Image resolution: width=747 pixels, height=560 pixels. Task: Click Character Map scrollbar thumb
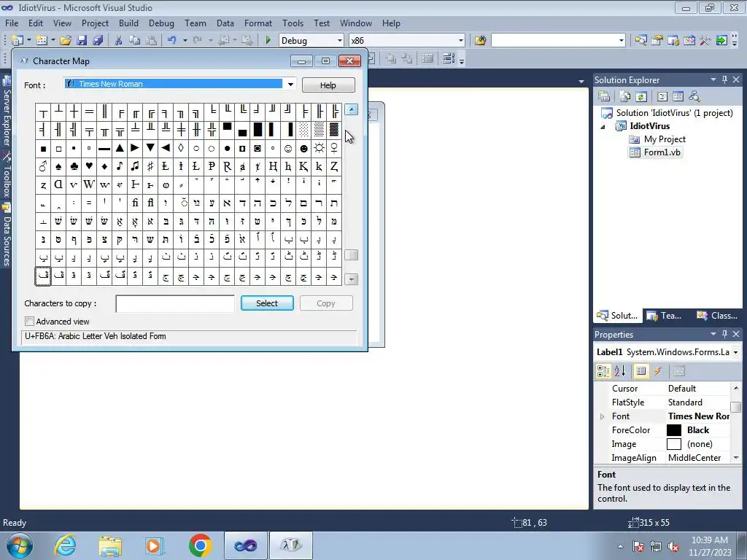click(351, 254)
